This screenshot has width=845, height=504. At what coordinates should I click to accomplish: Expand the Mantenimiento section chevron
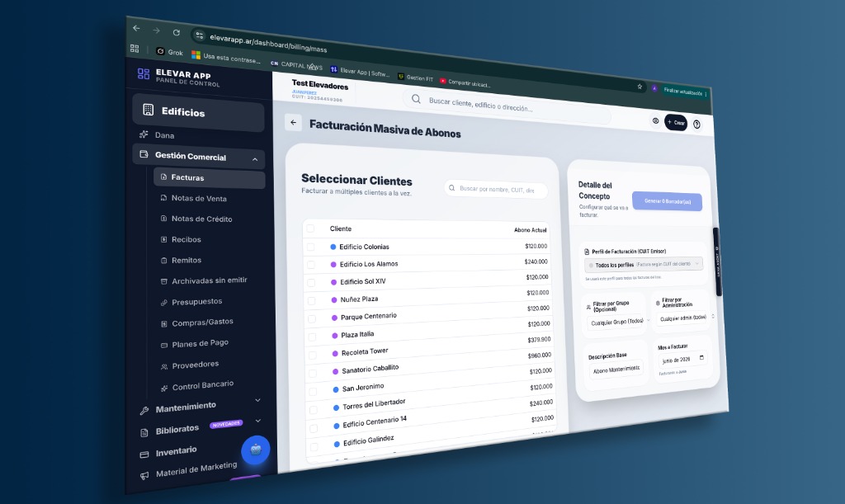point(257,400)
